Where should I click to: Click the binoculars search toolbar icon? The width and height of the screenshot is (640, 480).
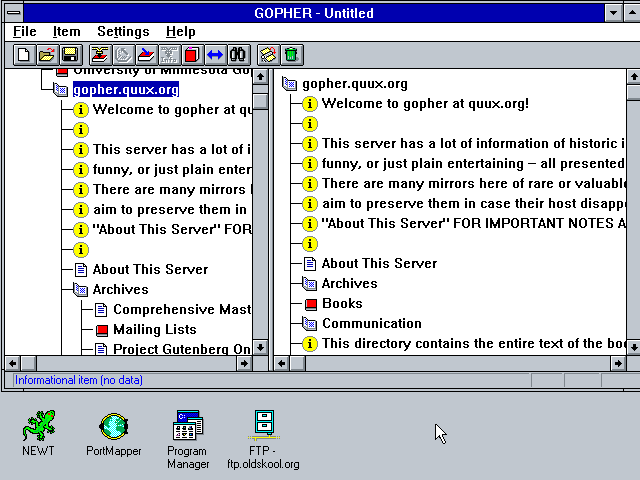tap(238, 55)
